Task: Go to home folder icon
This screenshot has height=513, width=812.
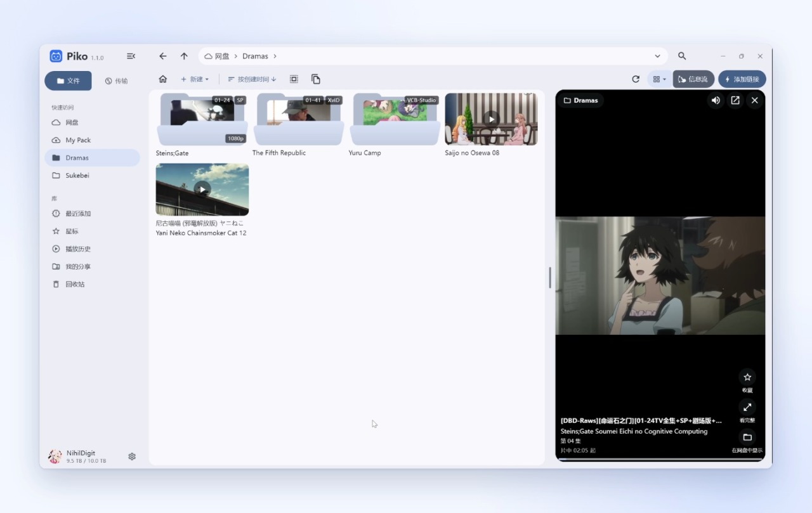Action: 163,79
